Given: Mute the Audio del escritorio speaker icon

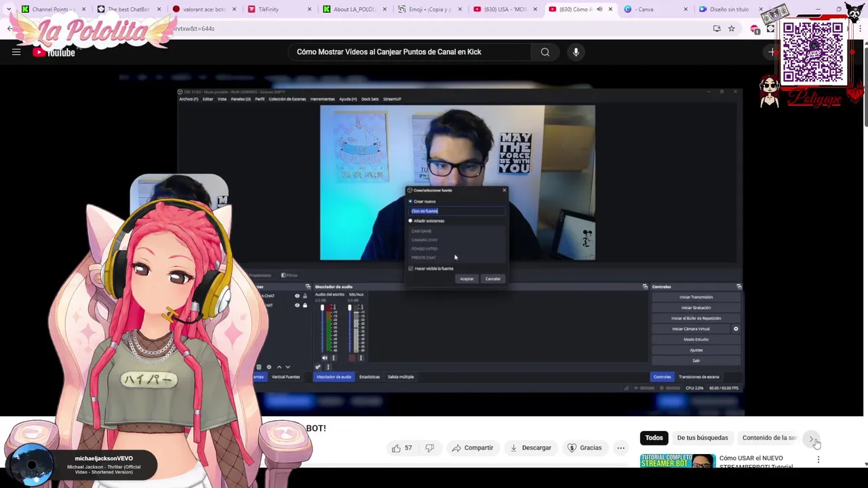Looking at the screenshot, I should (x=324, y=358).
